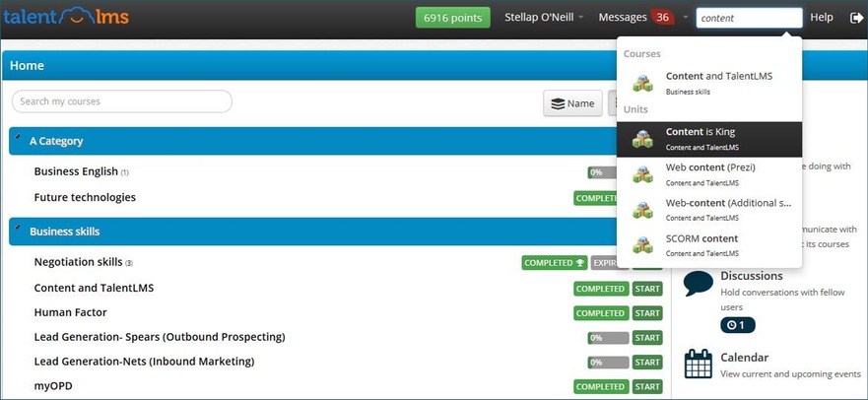Open Lead Generation- Spears (Outbound Prospecting)
This screenshot has height=400, width=868.
[x=160, y=336]
